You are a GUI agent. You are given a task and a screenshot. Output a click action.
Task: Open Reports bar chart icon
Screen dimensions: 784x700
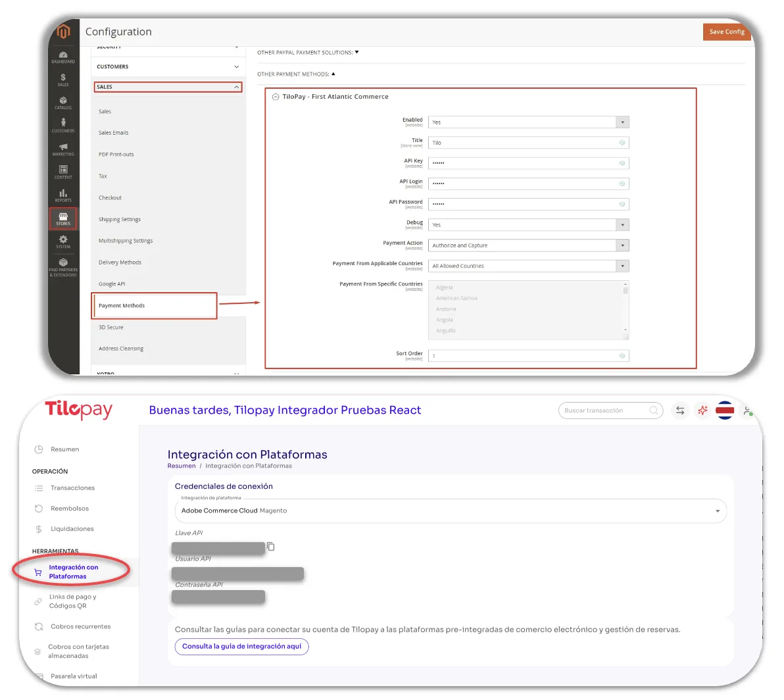[x=63, y=195]
